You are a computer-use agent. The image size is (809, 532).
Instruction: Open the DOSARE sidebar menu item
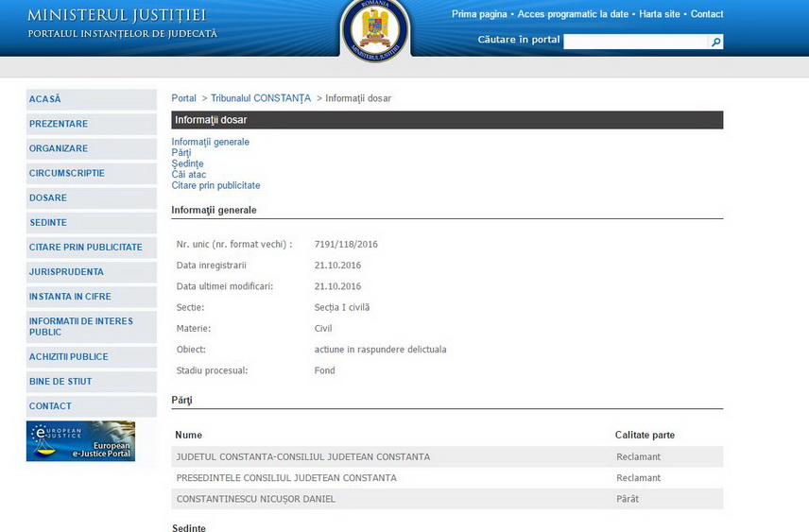pos(48,198)
